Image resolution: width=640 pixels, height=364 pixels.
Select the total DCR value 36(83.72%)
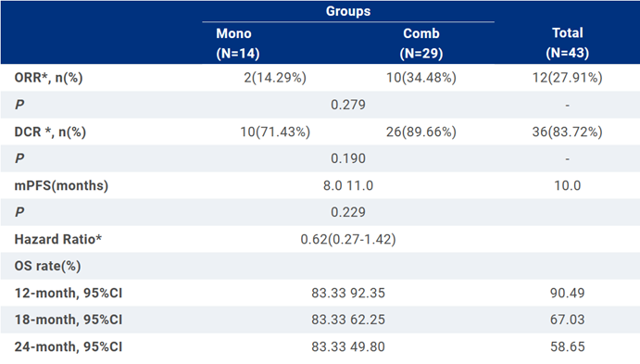pos(568,132)
